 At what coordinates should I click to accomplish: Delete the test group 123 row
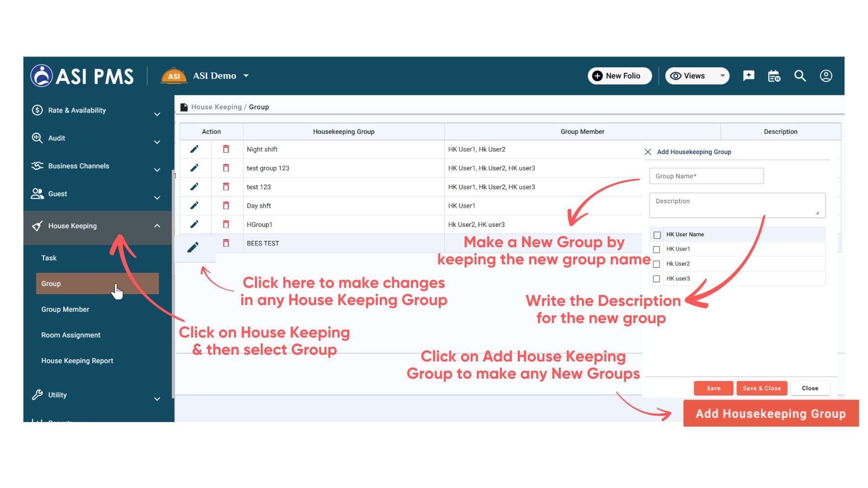coord(226,168)
